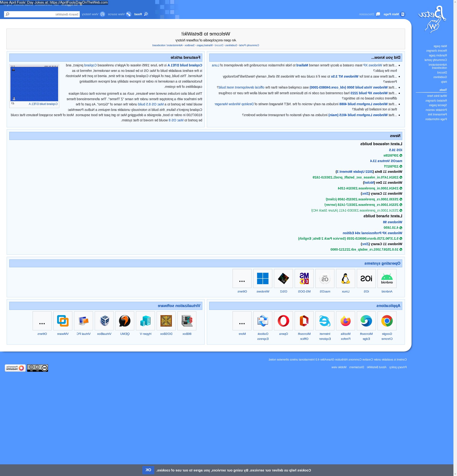Open Windows XP Professional x64 Edition link

tap(372, 233)
